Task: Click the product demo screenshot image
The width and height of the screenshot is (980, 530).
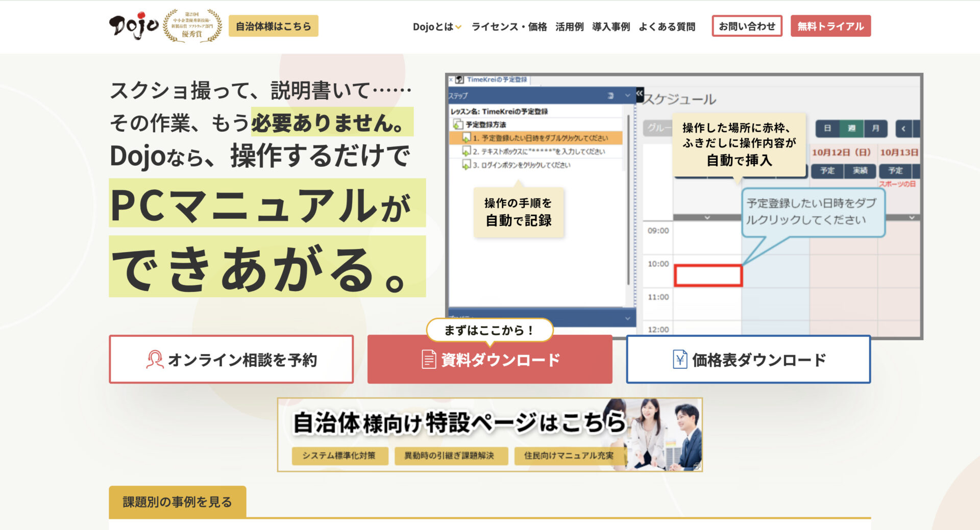Action: point(684,206)
